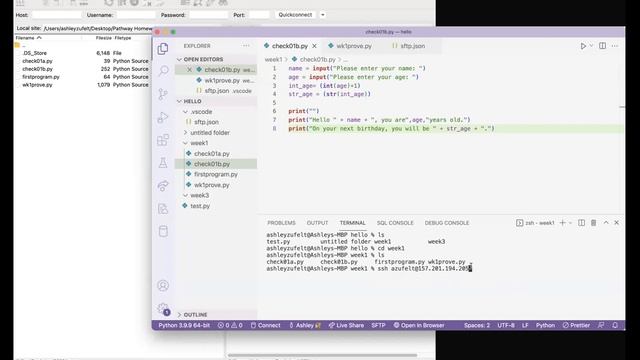Select Python 3.9.9 64-bit interpreter in status bar
The width and height of the screenshot is (640, 360).
point(184,325)
